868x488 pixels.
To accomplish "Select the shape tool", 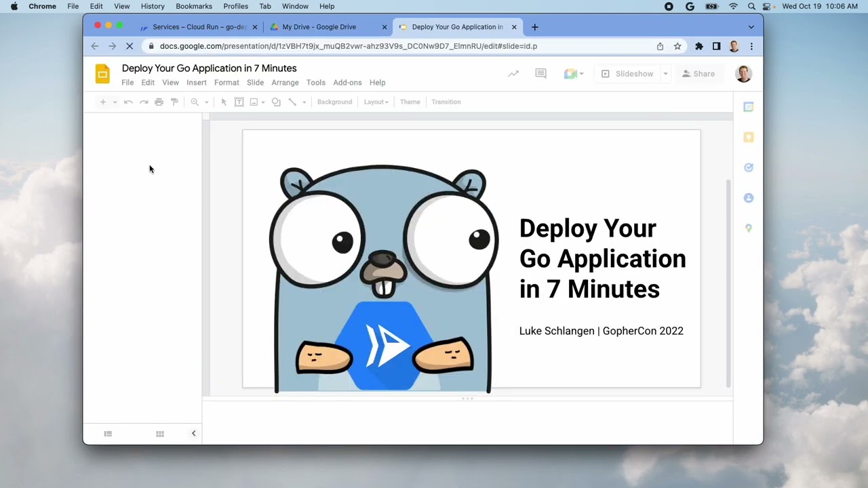I will point(276,102).
